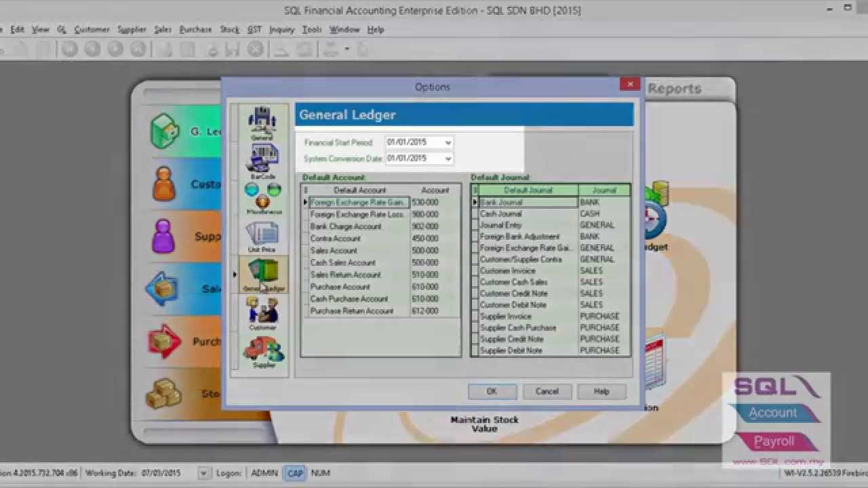Click the Help button in Options dialog

601,391
